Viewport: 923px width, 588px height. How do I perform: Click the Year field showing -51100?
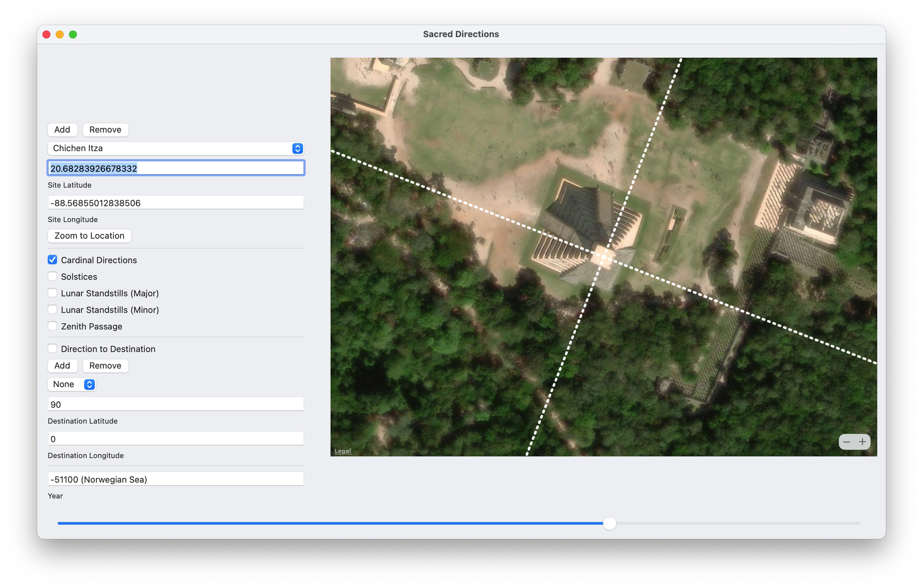click(176, 479)
